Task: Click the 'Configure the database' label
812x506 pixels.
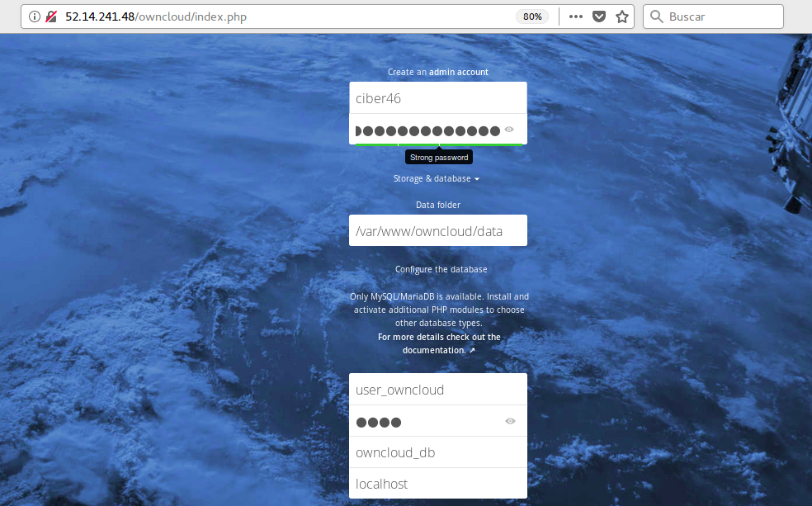Action: 441,269
